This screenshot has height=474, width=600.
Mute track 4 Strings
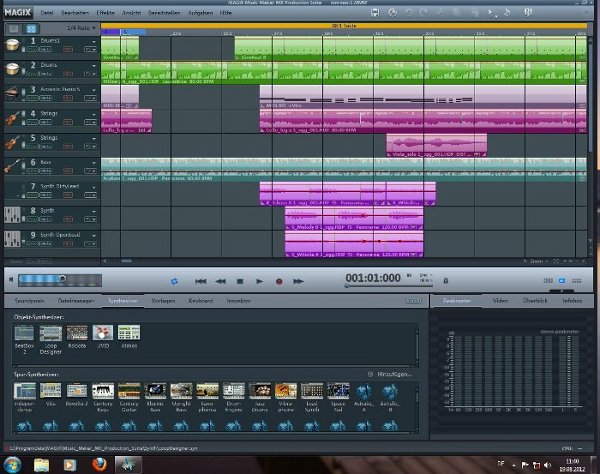45,122
